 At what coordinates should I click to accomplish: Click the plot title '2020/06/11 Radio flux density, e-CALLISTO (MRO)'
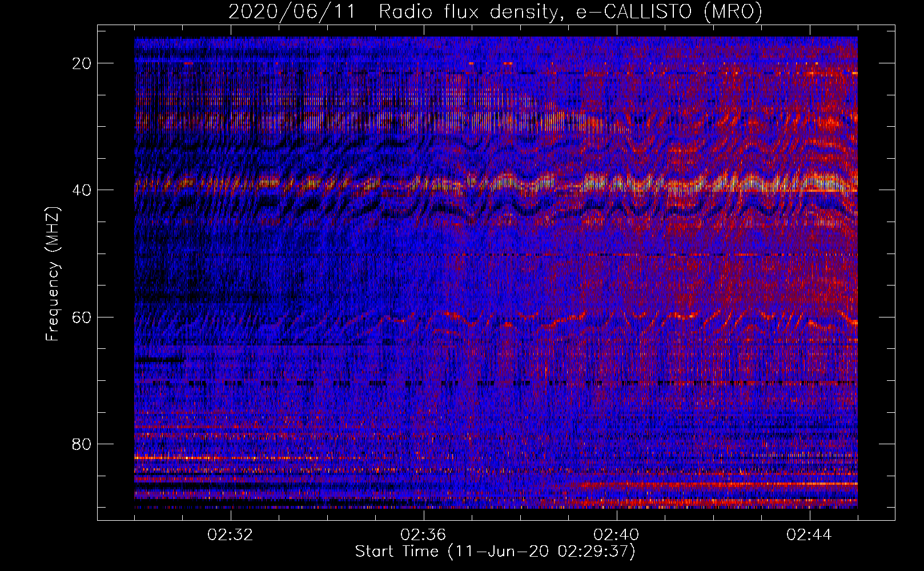tap(495, 12)
